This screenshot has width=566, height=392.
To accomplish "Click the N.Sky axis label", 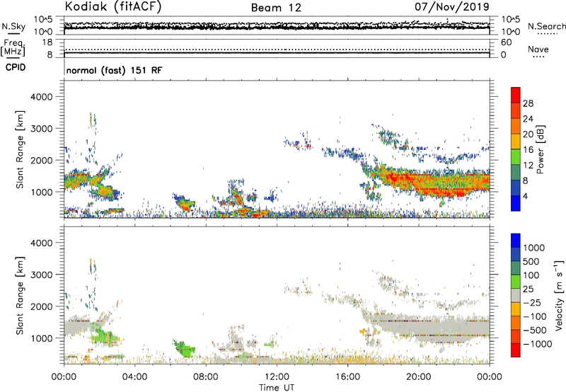I will point(13,26).
